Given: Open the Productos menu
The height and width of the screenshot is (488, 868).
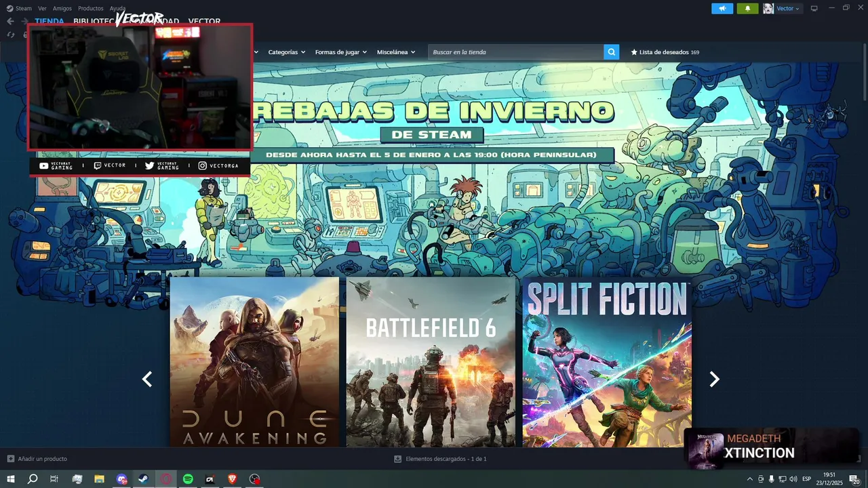Looking at the screenshot, I should (x=91, y=8).
